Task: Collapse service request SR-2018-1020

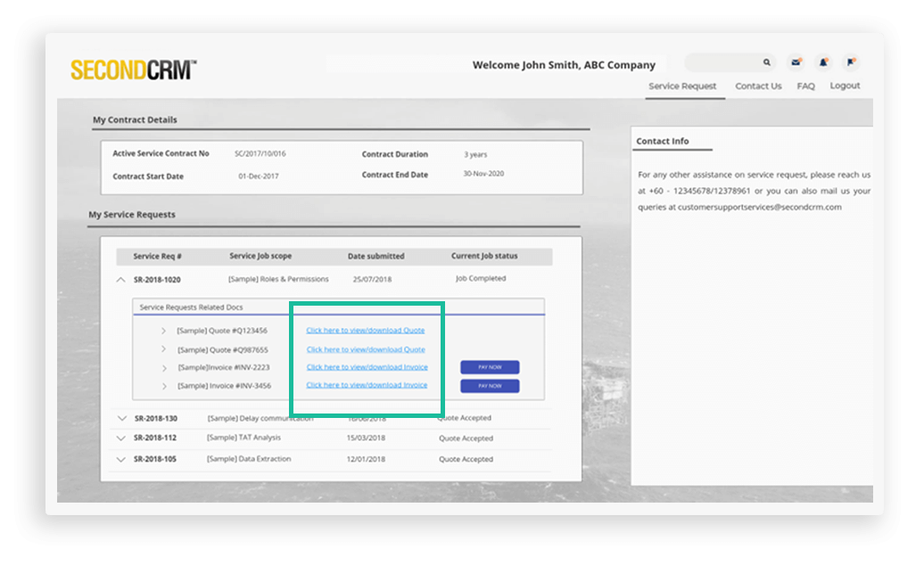Action: click(120, 280)
